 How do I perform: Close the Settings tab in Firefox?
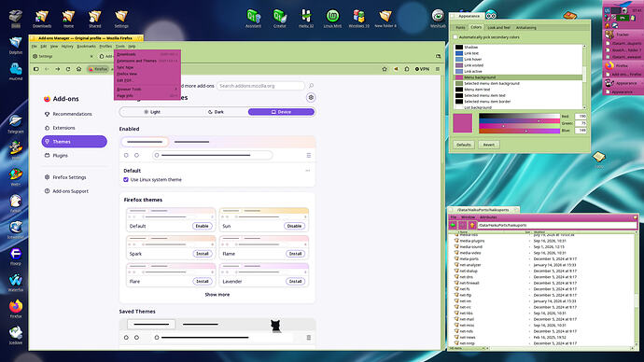pos(91,56)
